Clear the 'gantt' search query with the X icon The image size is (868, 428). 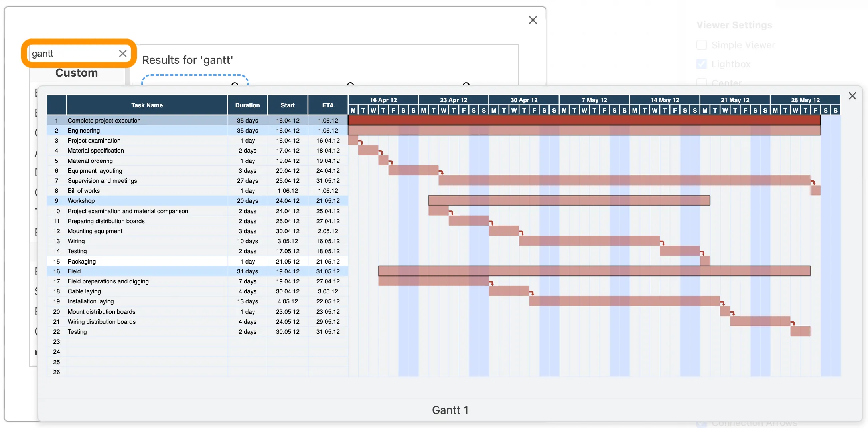pyautogui.click(x=122, y=53)
